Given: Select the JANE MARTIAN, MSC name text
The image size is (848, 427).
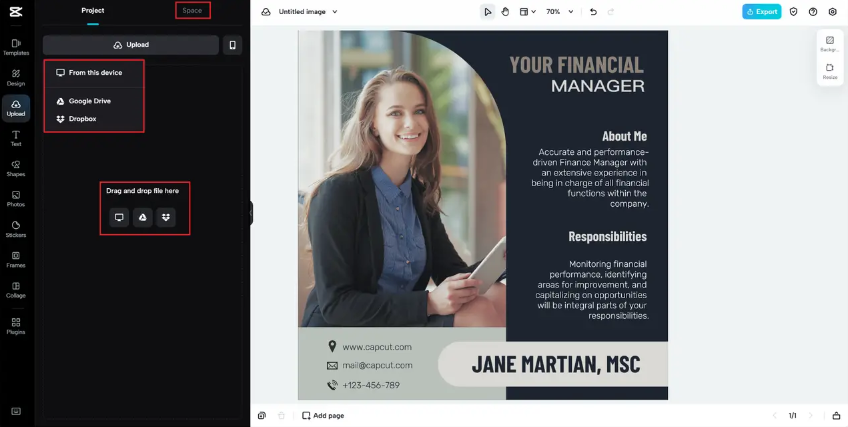Looking at the screenshot, I should pos(556,364).
